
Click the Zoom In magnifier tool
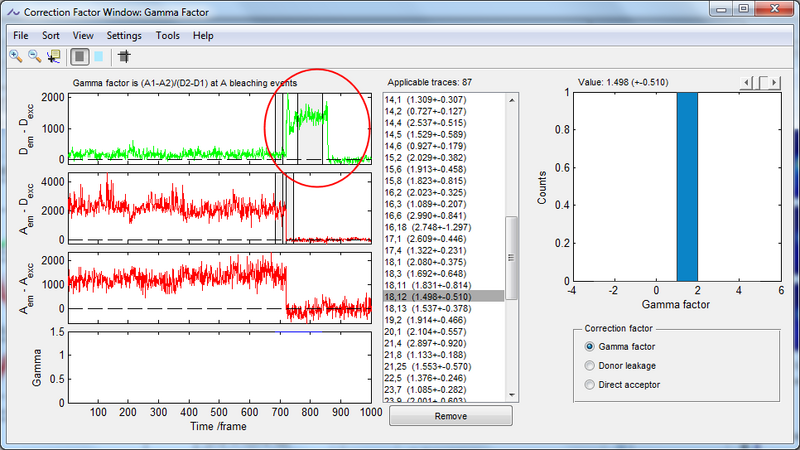point(16,57)
